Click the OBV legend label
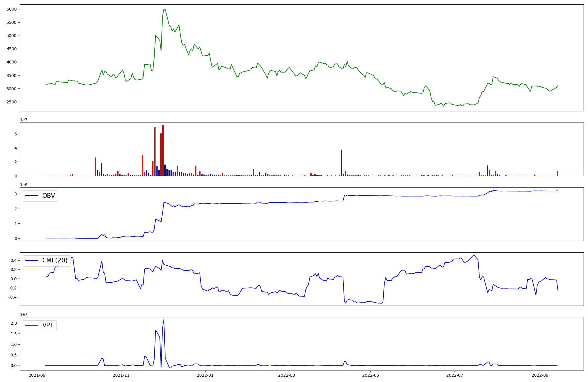 tap(49, 196)
